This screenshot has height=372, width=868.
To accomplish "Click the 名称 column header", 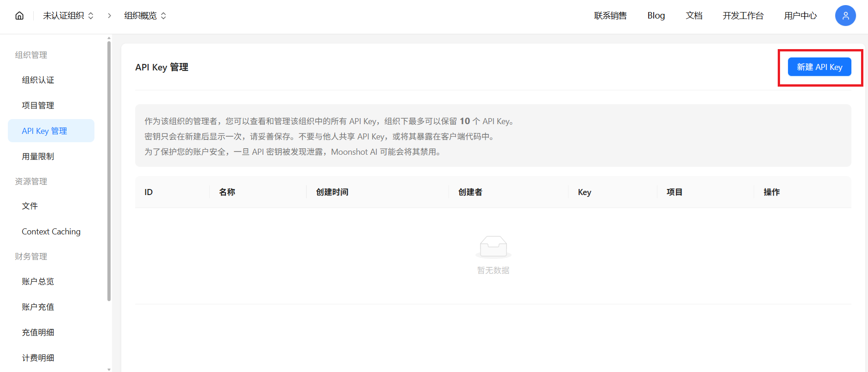I will point(227,192).
